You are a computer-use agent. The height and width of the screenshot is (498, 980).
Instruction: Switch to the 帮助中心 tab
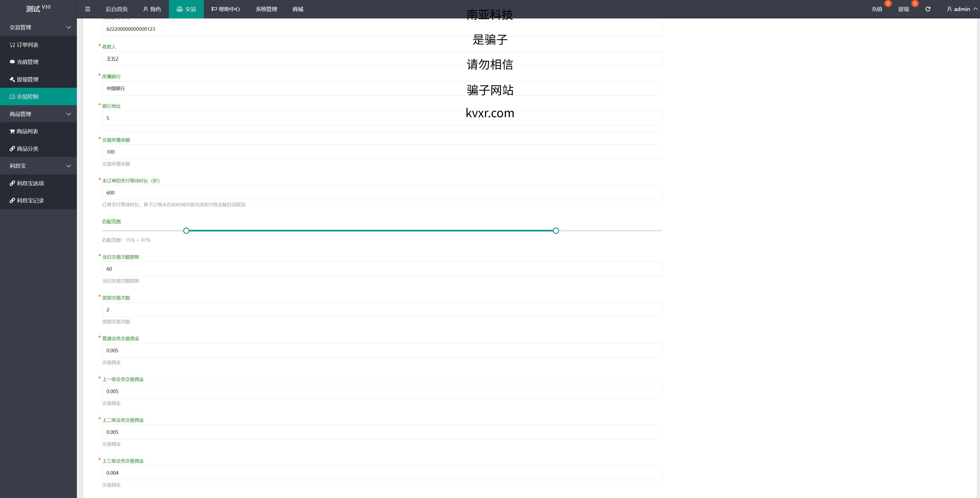click(x=226, y=9)
